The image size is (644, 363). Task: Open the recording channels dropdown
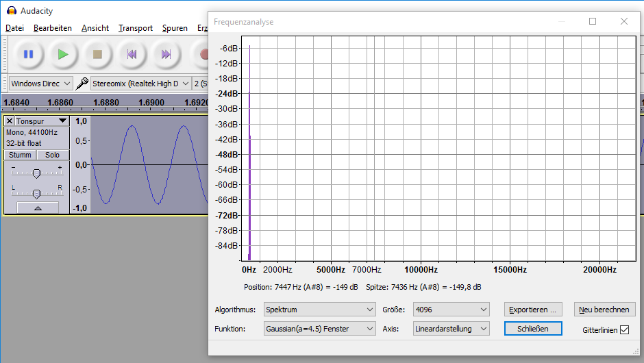pyautogui.click(x=201, y=84)
